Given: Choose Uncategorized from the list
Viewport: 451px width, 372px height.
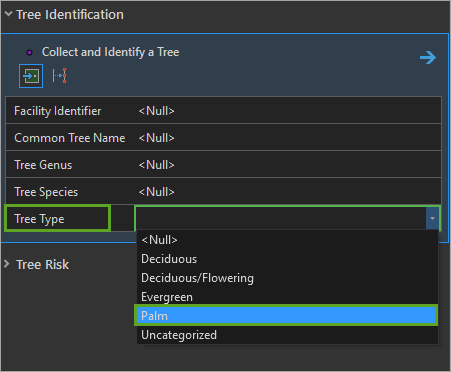Looking at the screenshot, I should click(287, 335).
